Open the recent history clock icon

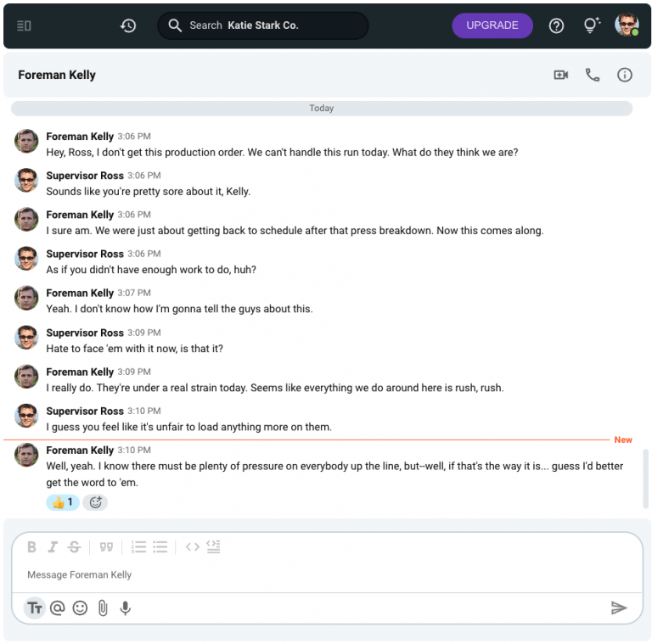click(128, 25)
